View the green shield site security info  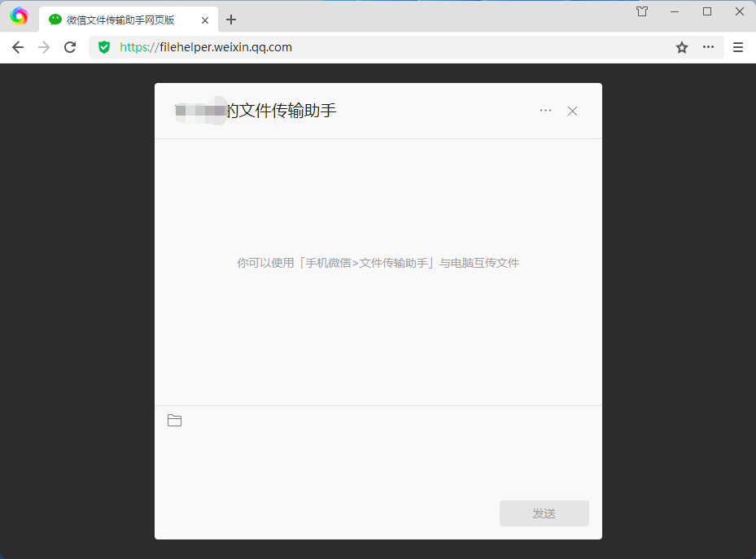point(104,47)
